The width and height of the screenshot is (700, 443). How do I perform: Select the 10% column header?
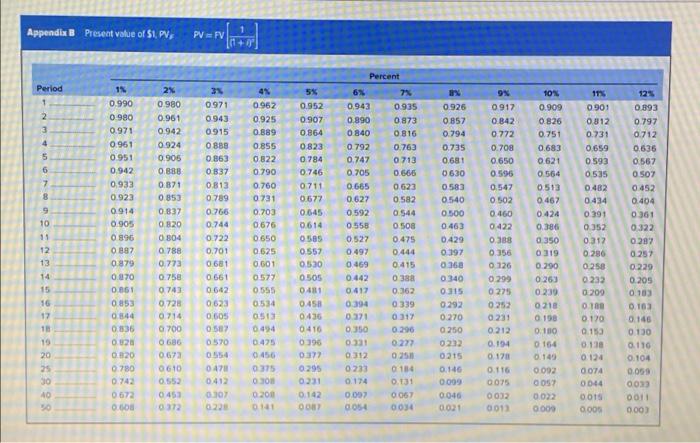(x=551, y=93)
